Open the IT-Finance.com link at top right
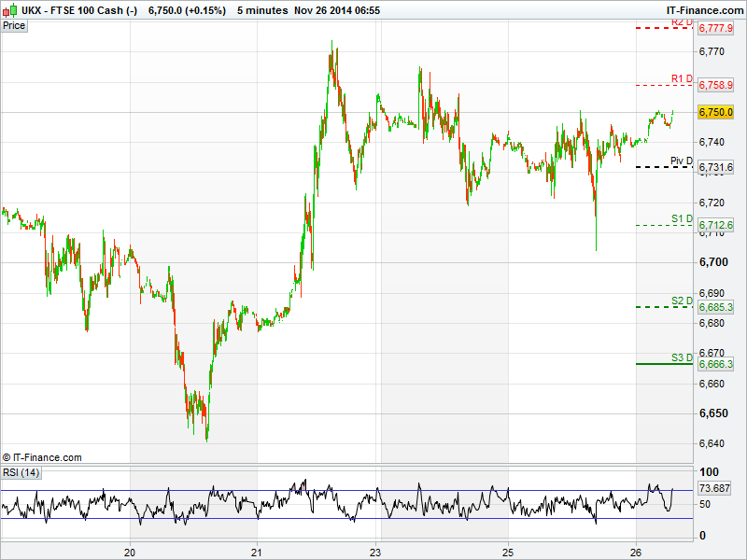The height and width of the screenshot is (560, 747). tap(706, 9)
